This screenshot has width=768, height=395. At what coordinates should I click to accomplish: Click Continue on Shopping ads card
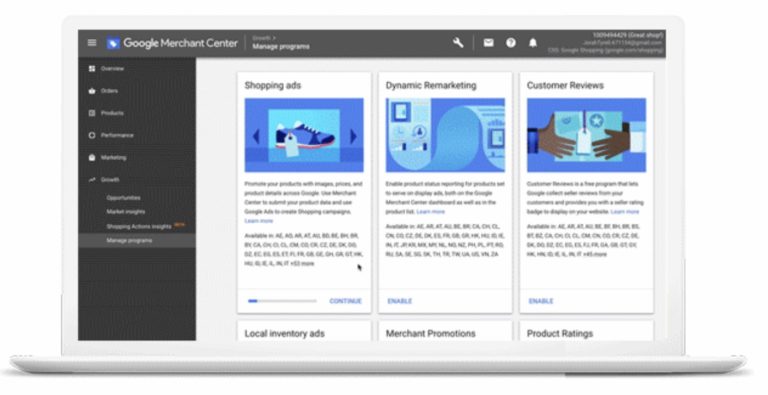[x=345, y=301]
